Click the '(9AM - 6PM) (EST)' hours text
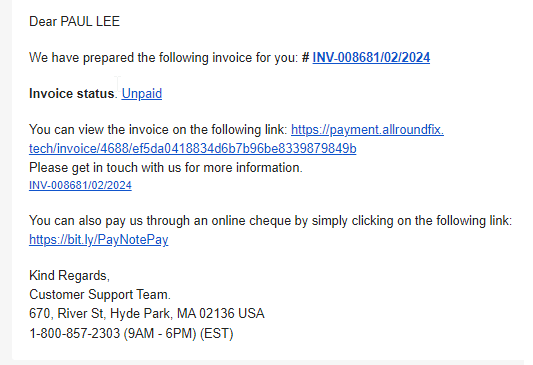 click(178, 333)
